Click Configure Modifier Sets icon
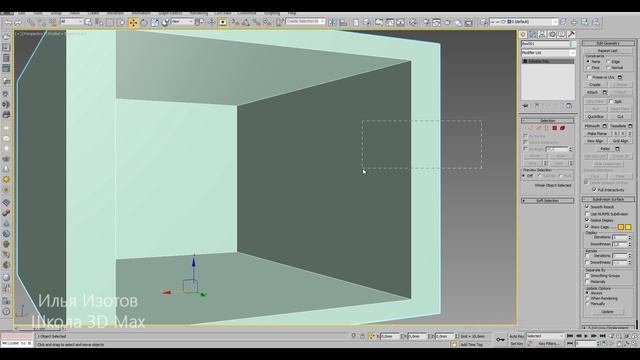 coord(569,106)
